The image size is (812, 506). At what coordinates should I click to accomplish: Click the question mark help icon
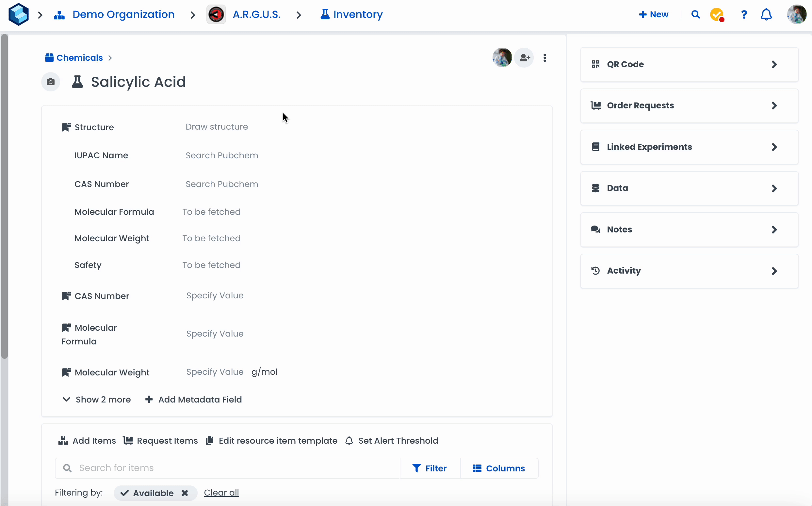pos(744,14)
